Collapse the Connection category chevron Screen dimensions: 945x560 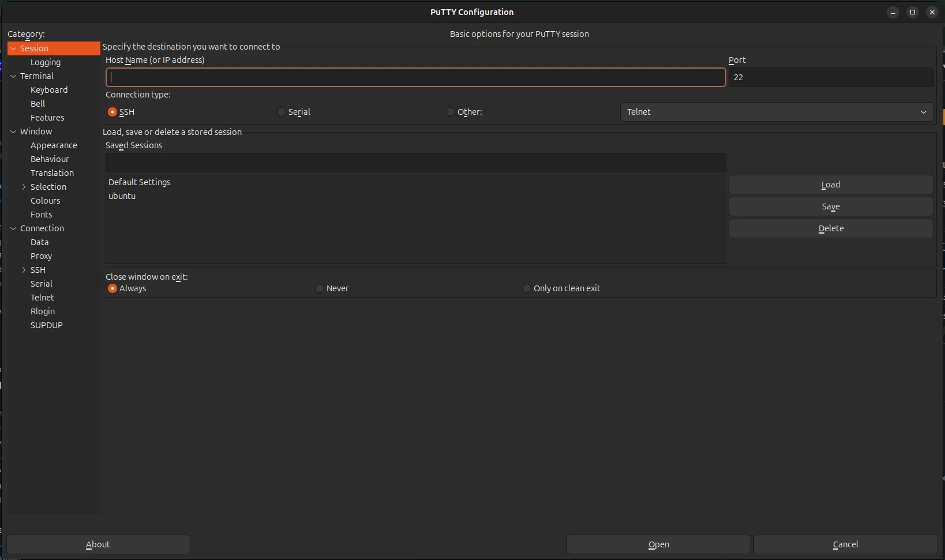(x=13, y=228)
